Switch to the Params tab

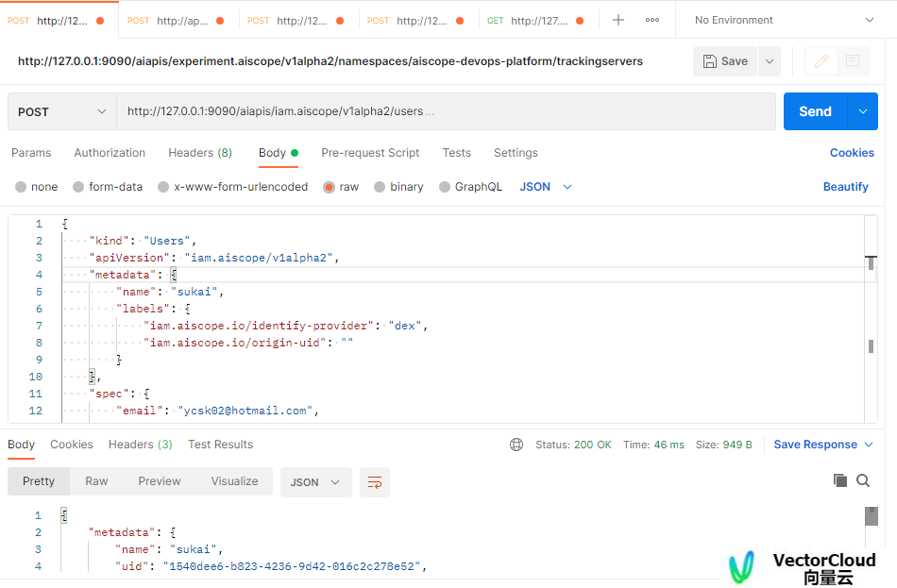(x=31, y=153)
